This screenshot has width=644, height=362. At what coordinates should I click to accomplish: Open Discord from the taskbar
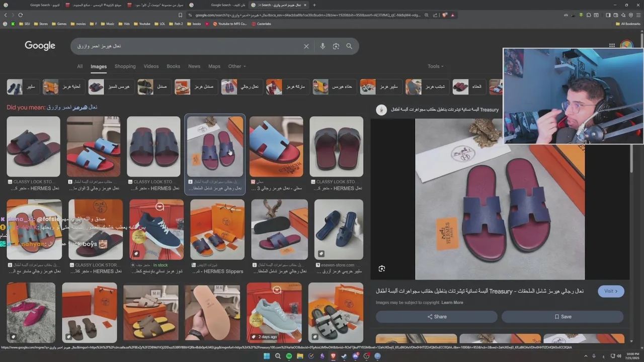(x=356, y=356)
